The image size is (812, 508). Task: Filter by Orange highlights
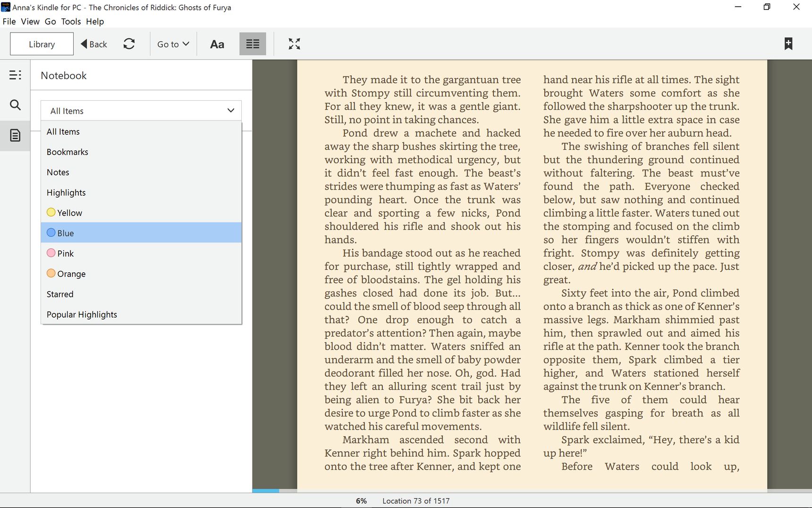[x=141, y=274]
